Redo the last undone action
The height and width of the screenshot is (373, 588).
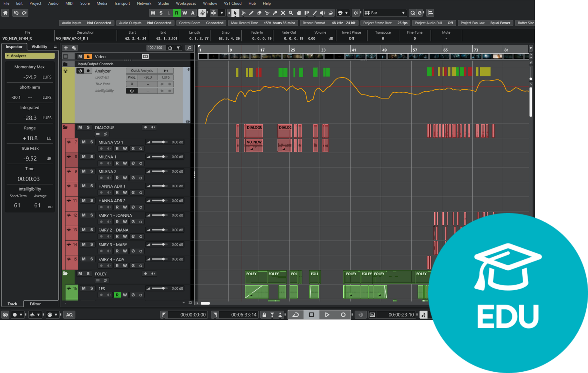pyautogui.click(x=24, y=13)
